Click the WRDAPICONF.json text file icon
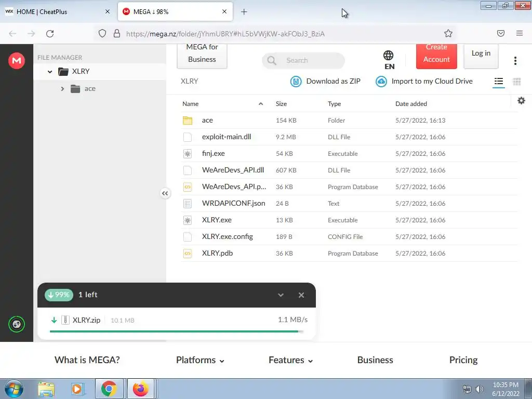Image resolution: width=532 pixels, height=399 pixels. tap(187, 204)
